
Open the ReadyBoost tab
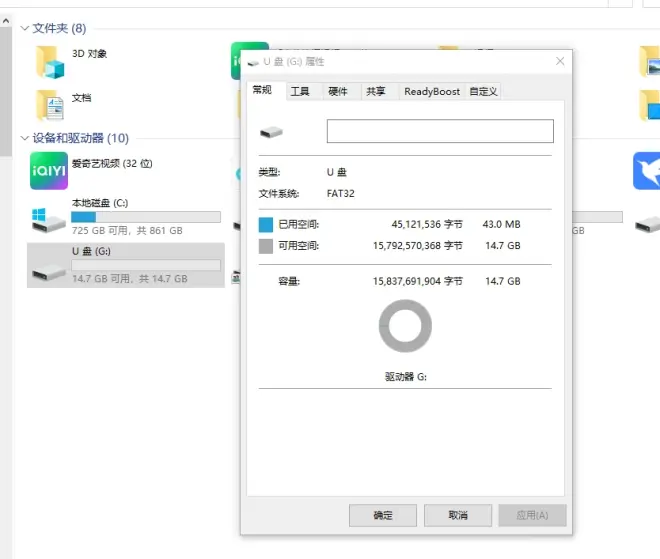[432, 91]
